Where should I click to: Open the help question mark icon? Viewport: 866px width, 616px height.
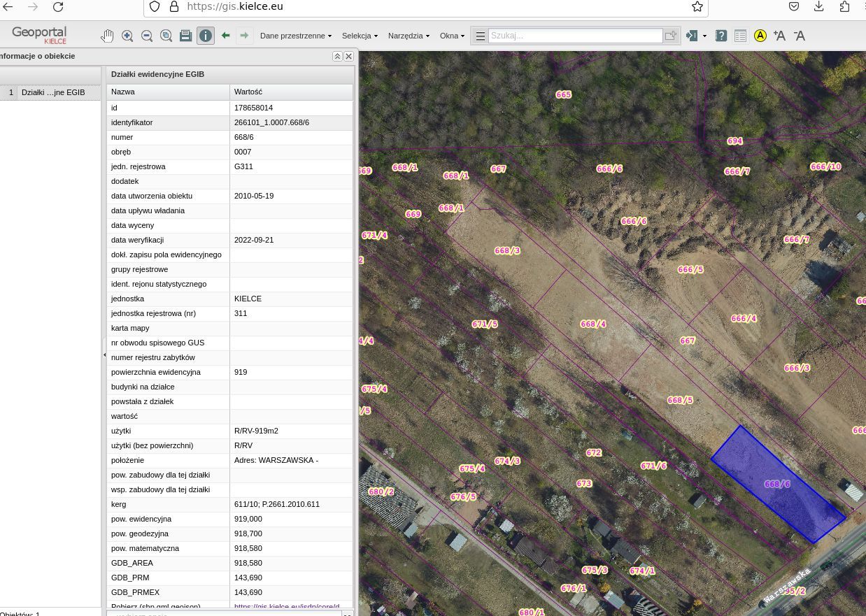pyautogui.click(x=721, y=36)
